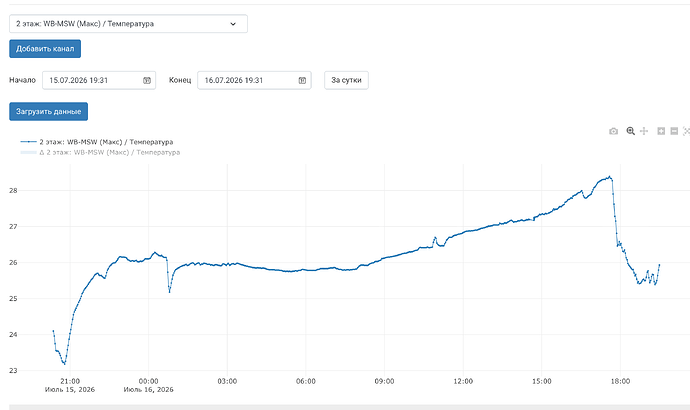Focus the Начало date input 15.07.2026 19:31
690x410 pixels.
(99, 81)
